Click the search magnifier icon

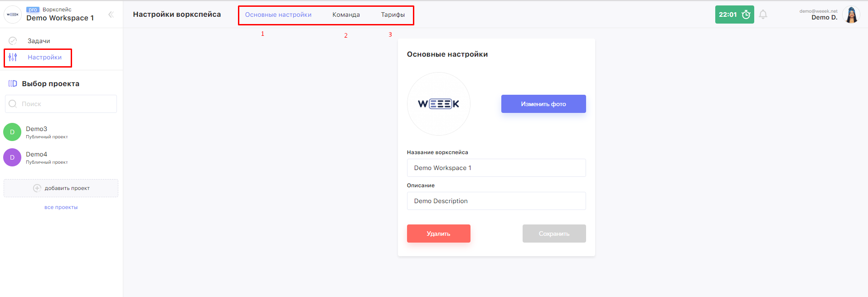pyautogui.click(x=13, y=104)
